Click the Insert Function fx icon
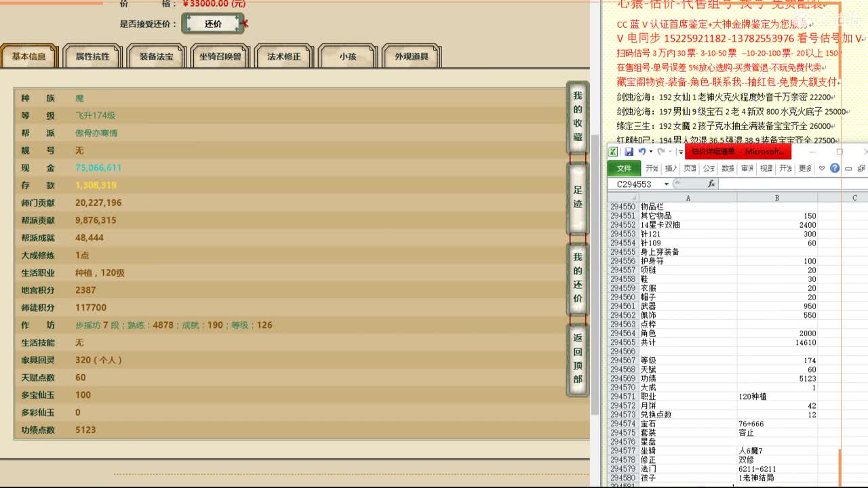Screen dimensions: 868x488 712,184
